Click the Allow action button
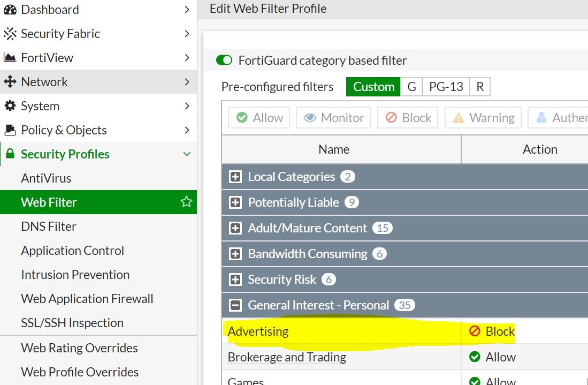 coord(259,117)
